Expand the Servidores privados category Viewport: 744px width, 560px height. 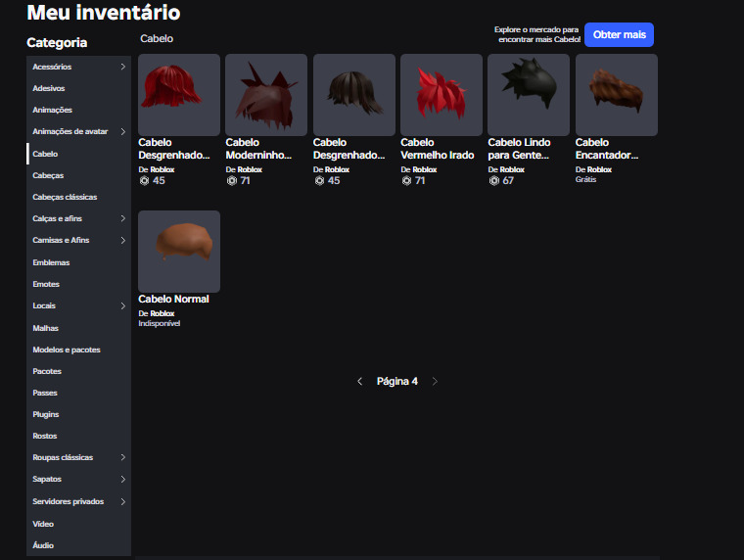point(122,502)
